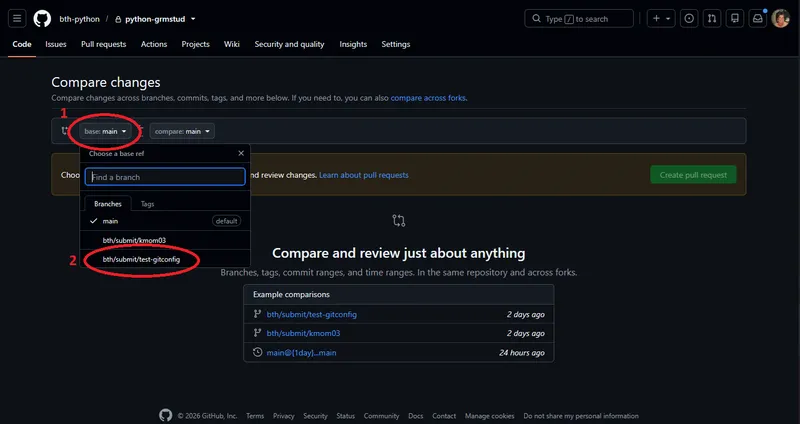Follow the 'compare across forks' link
Image resolution: width=800 pixels, height=424 pixels.
click(x=428, y=98)
